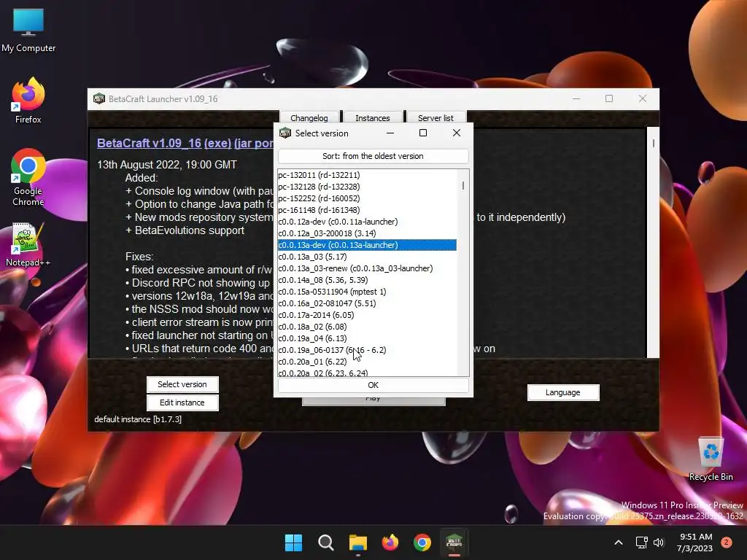Select c0.0.13a_03-renew (c0.0.13a_03-launcher)
This screenshot has height=560, width=747.
point(368,268)
